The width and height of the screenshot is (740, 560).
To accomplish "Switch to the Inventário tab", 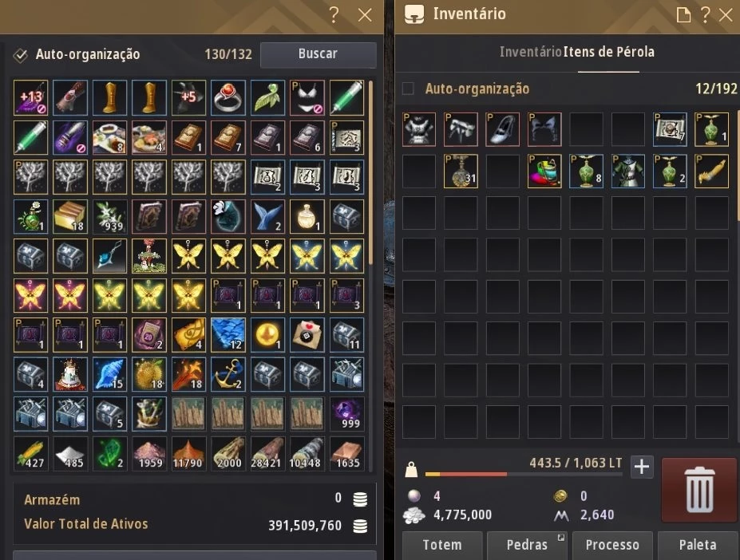I will point(531,52).
